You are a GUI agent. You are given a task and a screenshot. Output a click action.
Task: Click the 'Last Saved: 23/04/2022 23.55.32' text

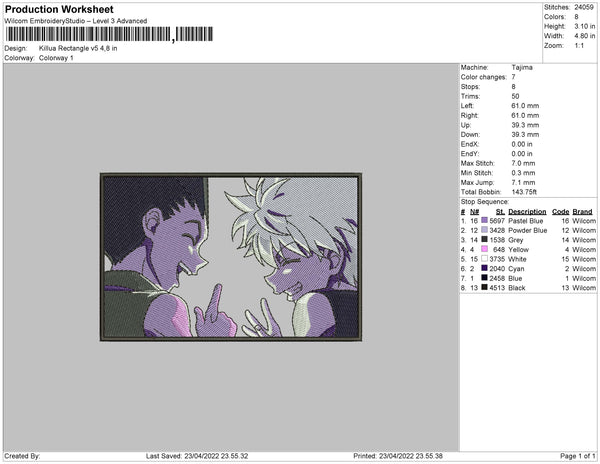(x=197, y=456)
